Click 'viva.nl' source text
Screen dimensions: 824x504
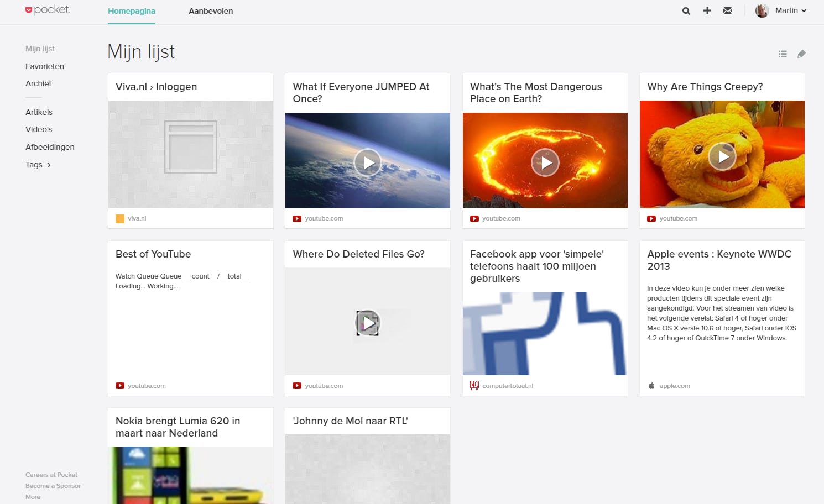tap(137, 219)
